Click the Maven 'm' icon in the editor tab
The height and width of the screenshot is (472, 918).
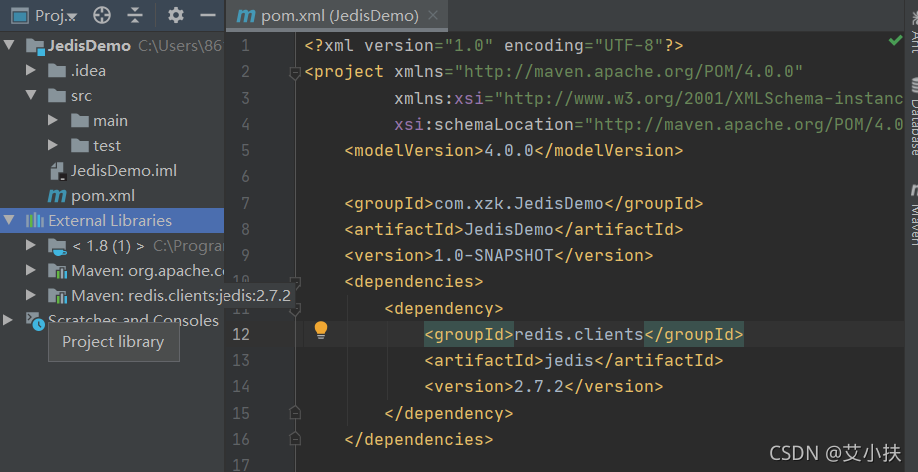[245, 16]
